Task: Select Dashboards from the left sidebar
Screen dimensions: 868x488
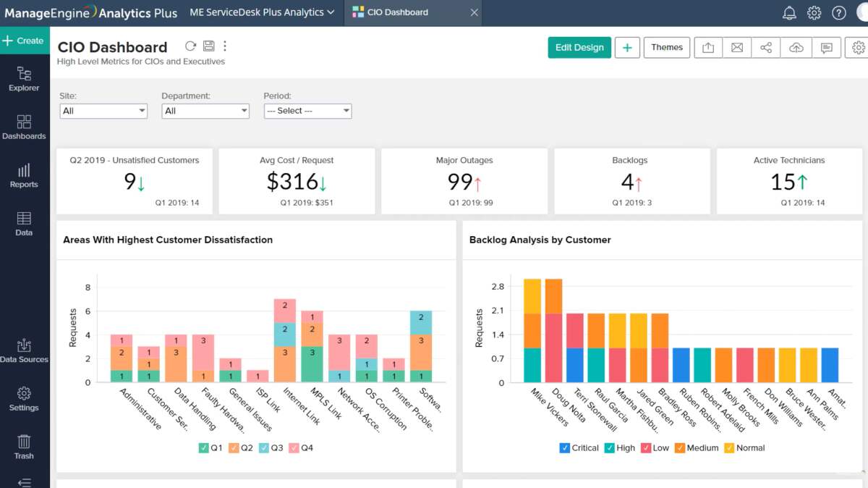Action: [x=24, y=127]
